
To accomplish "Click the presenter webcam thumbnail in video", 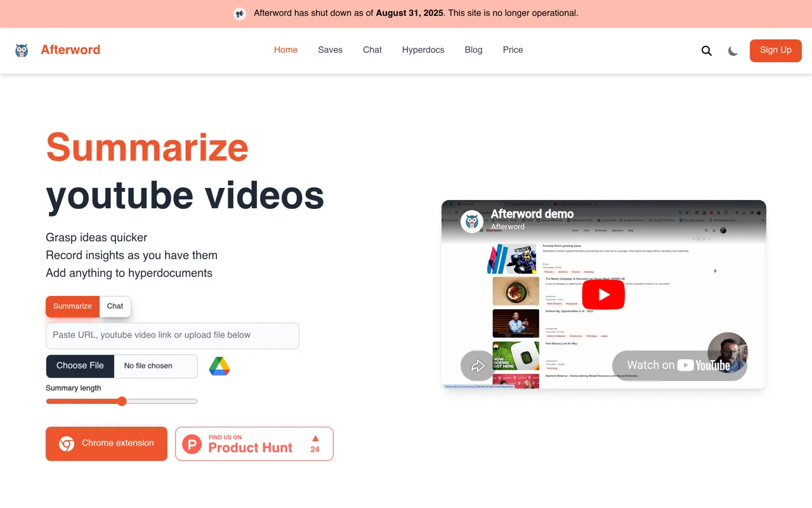I will coord(728,352).
